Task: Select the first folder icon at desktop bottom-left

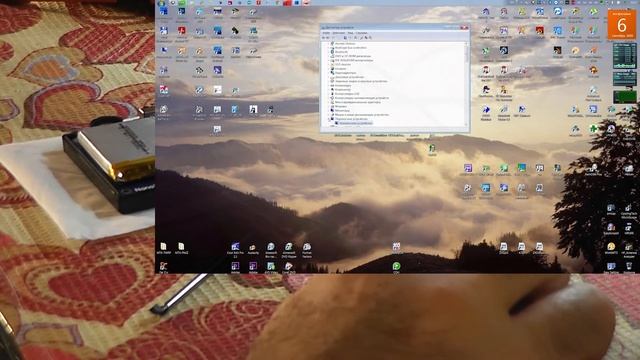Action: 163,246
